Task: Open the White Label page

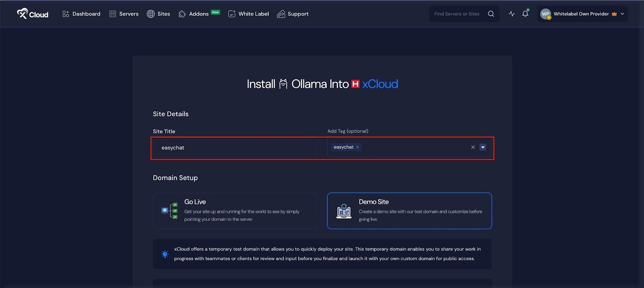Action: click(x=249, y=14)
